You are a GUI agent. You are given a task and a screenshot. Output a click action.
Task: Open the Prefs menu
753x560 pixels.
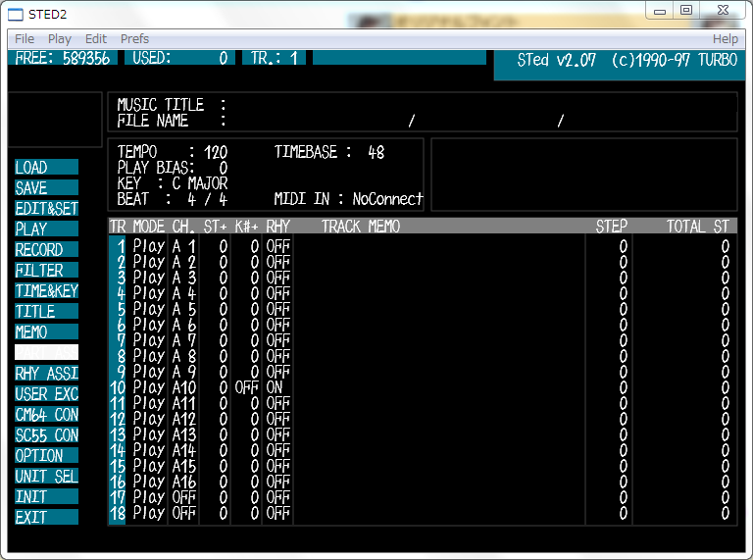point(134,39)
